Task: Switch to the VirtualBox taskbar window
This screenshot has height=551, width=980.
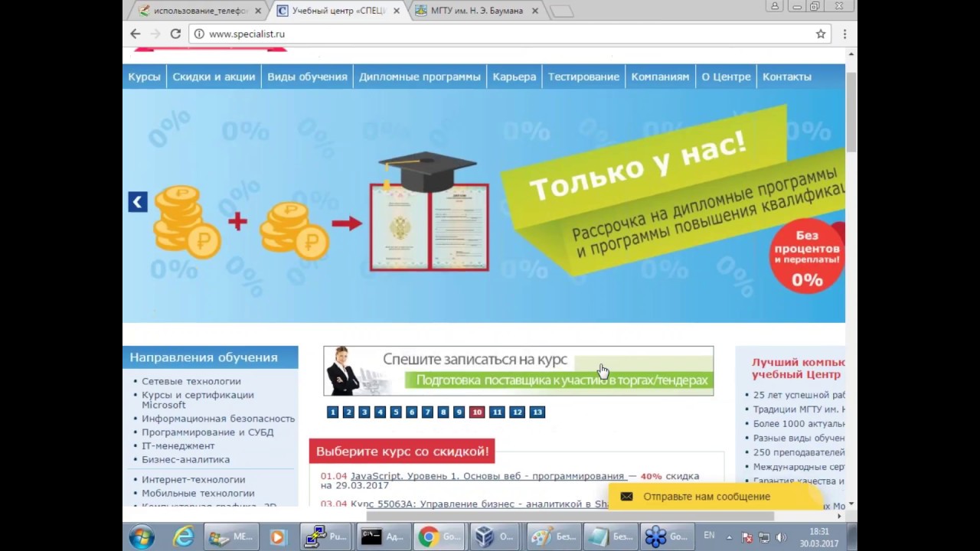Action: (x=495, y=537)
